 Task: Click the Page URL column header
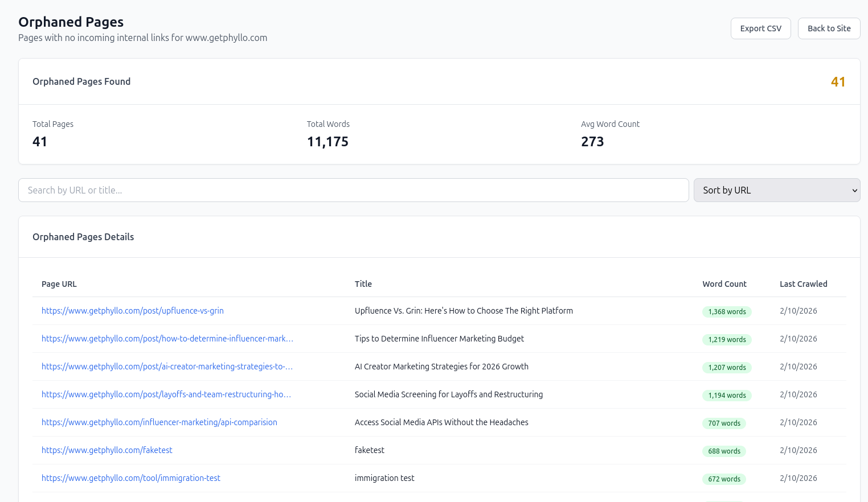(59, 284)
